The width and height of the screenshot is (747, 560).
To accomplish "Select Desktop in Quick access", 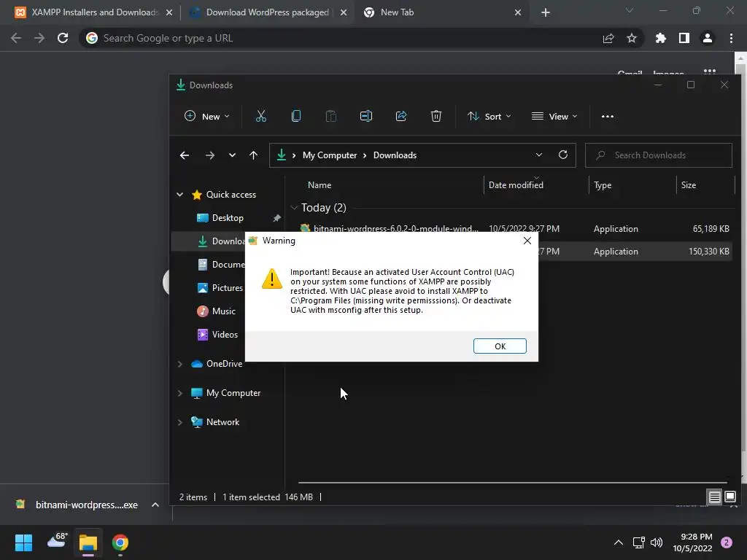I will (228, 218).
